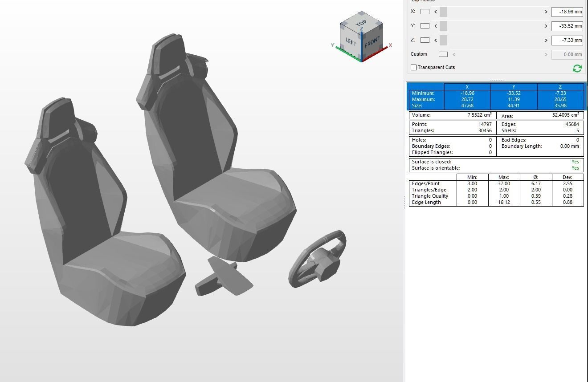Click the Y clip plane left arrow

point(436,26)
